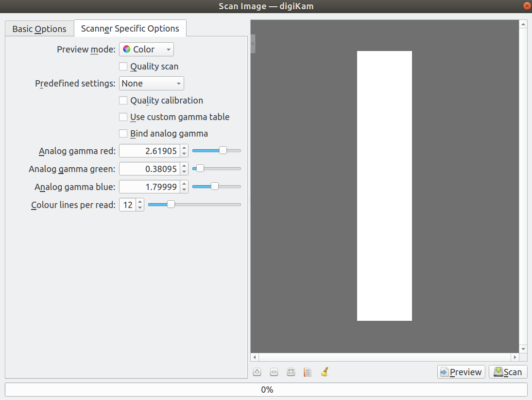This screenshot has height=400, width=532.
Task: Increase Analog gamma red with up arrow
Action: [184, 148]
